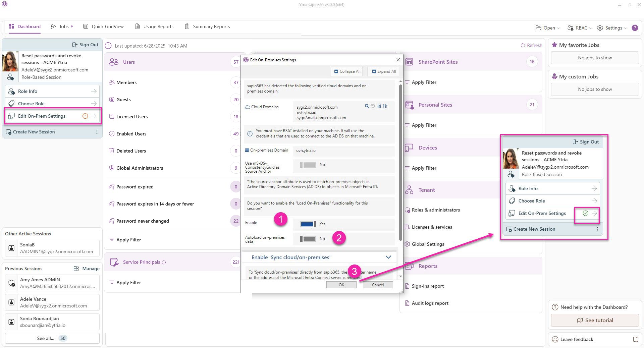Open the RBAC dropdown menu
This screenshot has height=348, width=644.
[580, 28]
